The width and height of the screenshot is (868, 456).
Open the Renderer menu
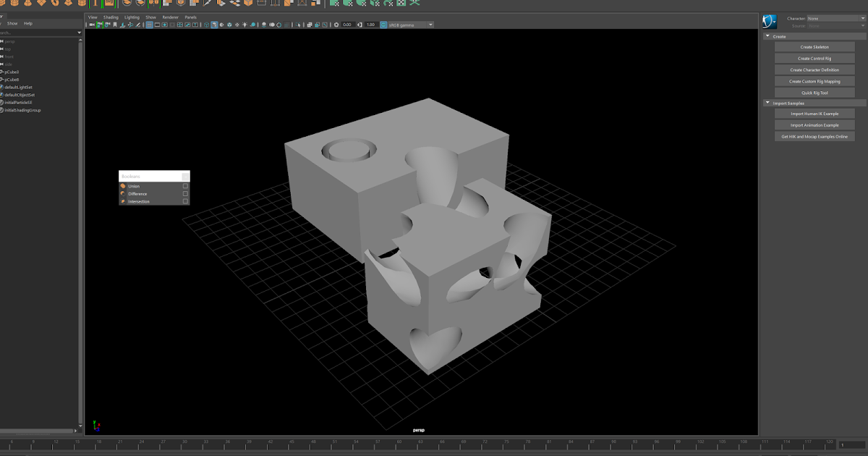[170, 17]
